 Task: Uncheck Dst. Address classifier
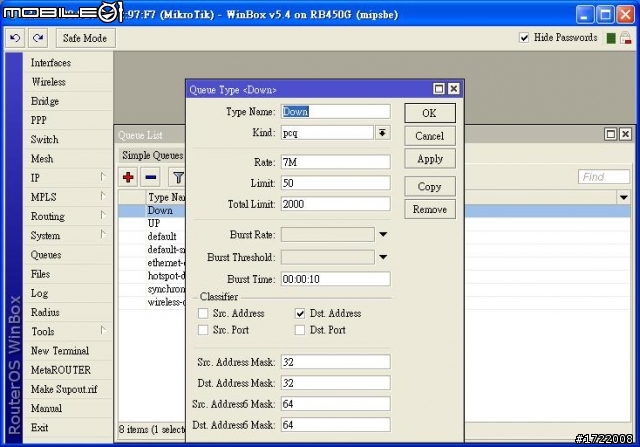300,314
